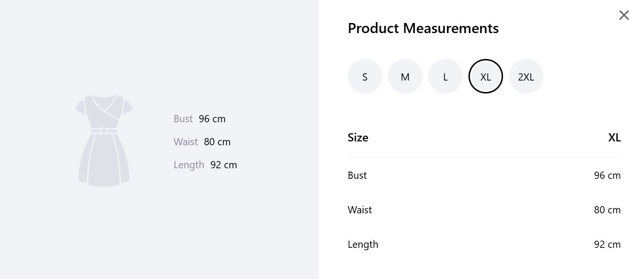Click the belt on the dress icon
The width and height of the screenshot is (644, 279).
pos(104,131)
